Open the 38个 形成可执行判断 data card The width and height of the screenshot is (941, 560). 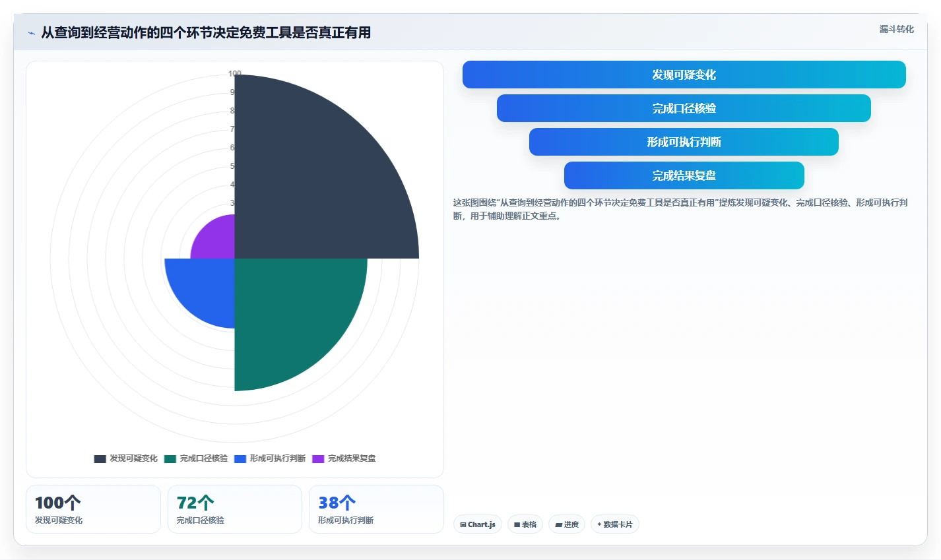[x=376, y=509]
